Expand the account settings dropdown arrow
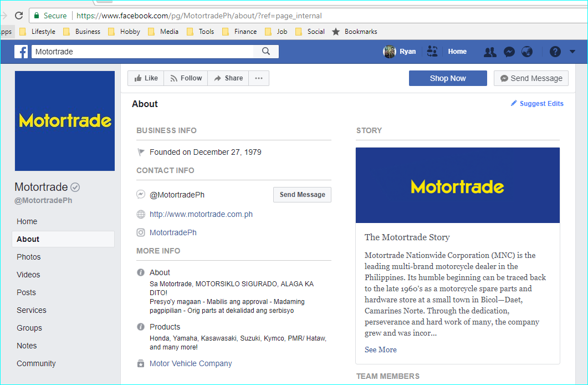This screenshot has height=385, width=588. tap(572, 52)
